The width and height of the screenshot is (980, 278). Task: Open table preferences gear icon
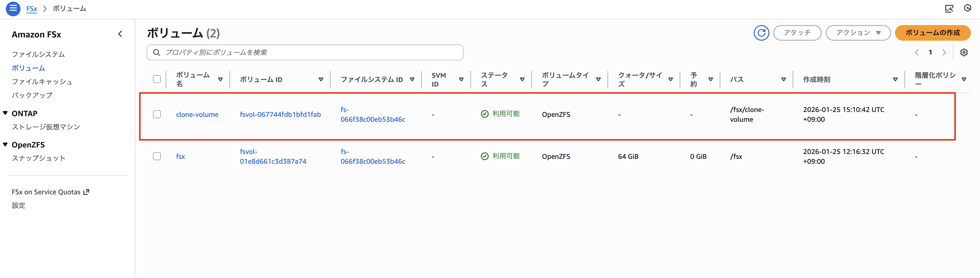pos(964,52)
